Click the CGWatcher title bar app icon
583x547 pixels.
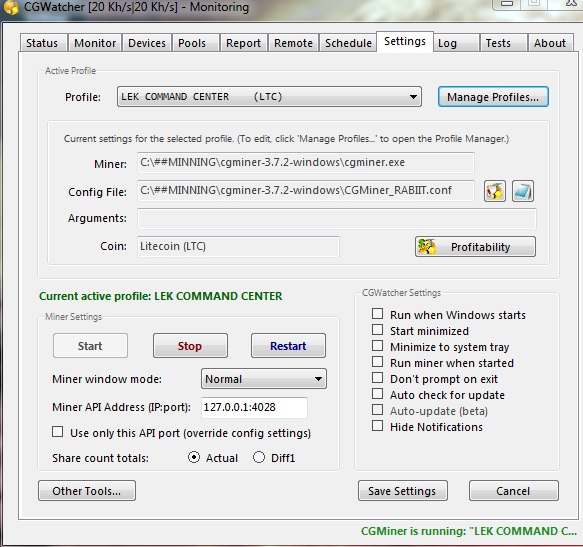pyautogui.click(x=11, y=7)
